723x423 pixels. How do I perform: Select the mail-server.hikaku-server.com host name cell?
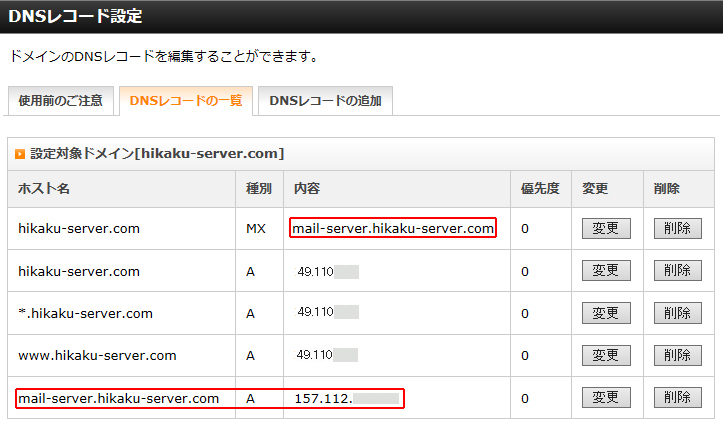pos(118,399)
